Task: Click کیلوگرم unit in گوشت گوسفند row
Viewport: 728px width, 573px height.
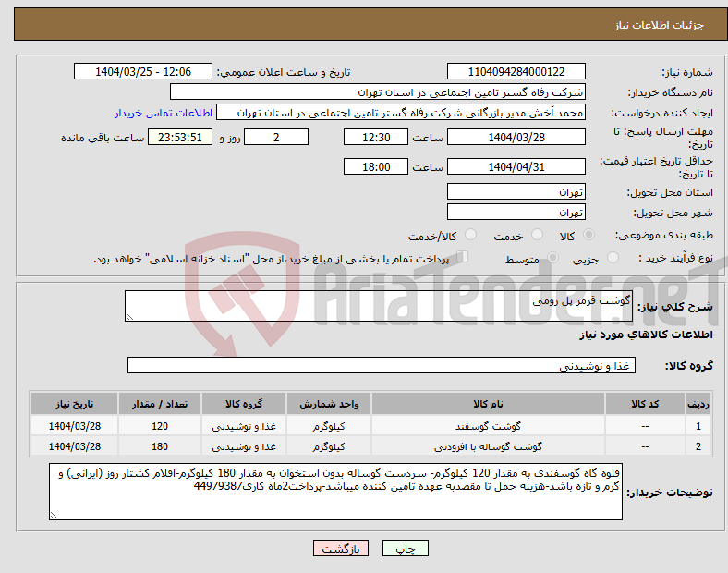Action: tap(329, 426)
